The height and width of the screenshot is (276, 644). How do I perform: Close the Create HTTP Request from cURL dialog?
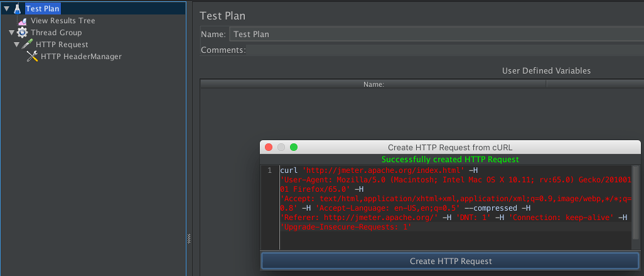pos(269,147)
